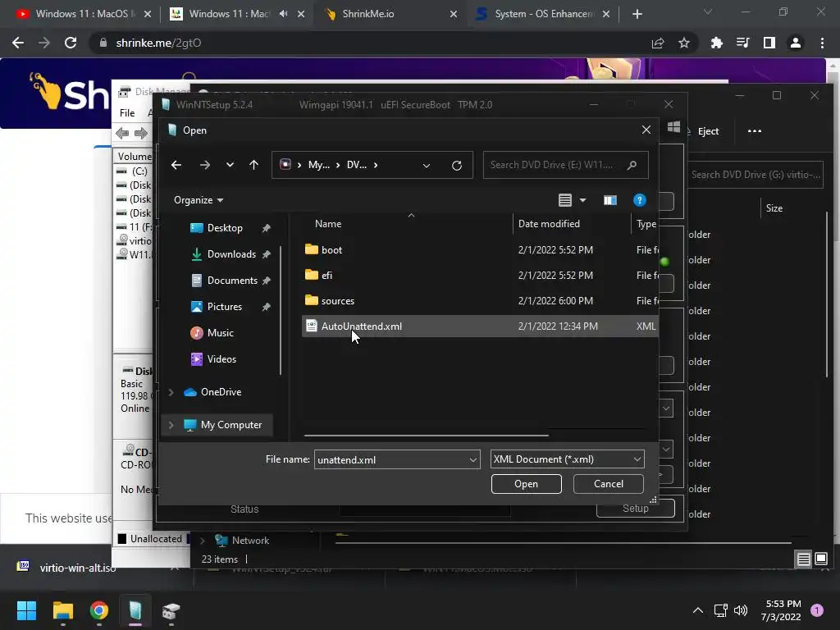Switch to System - OS Enhancement tab

tap(544, 14)
